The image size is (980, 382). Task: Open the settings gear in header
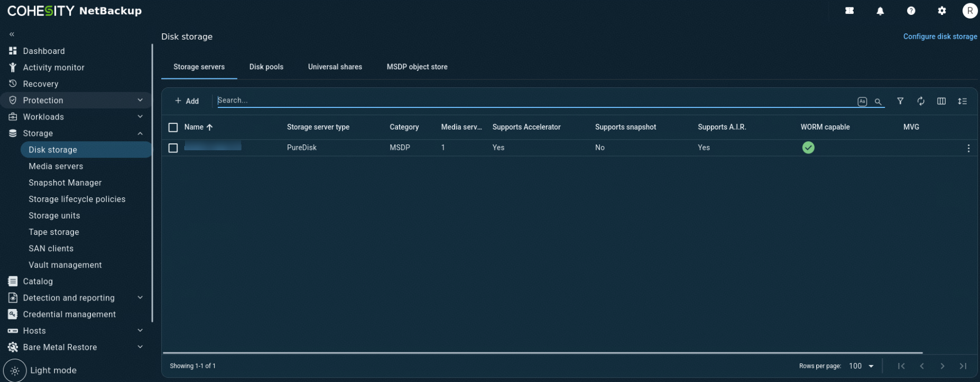941,11
